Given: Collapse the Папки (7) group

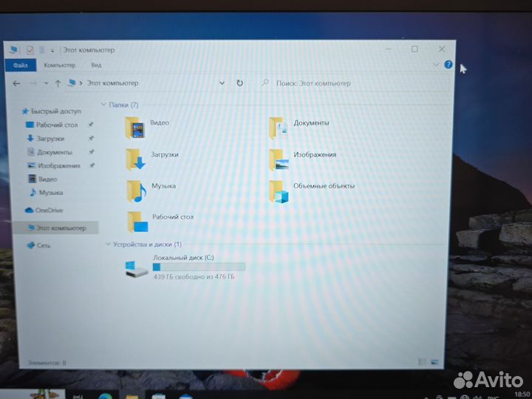Looking at the screenshot, I should tap(104, 104).
